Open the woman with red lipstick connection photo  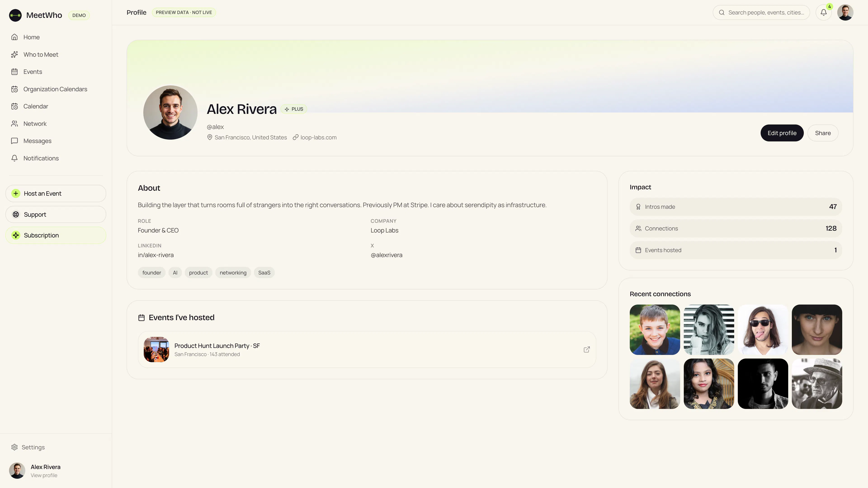pos(709,384)
